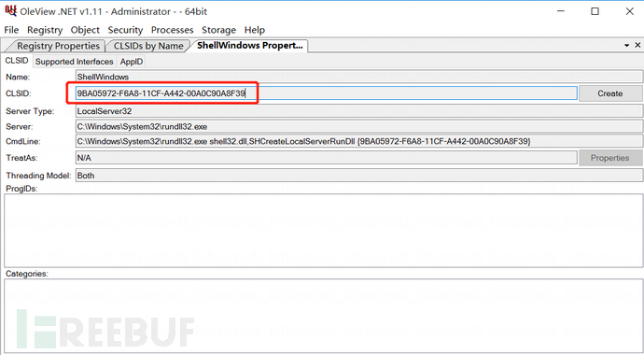Close the active document tab
Screen dimensions: 644x355
coord(637,45)
